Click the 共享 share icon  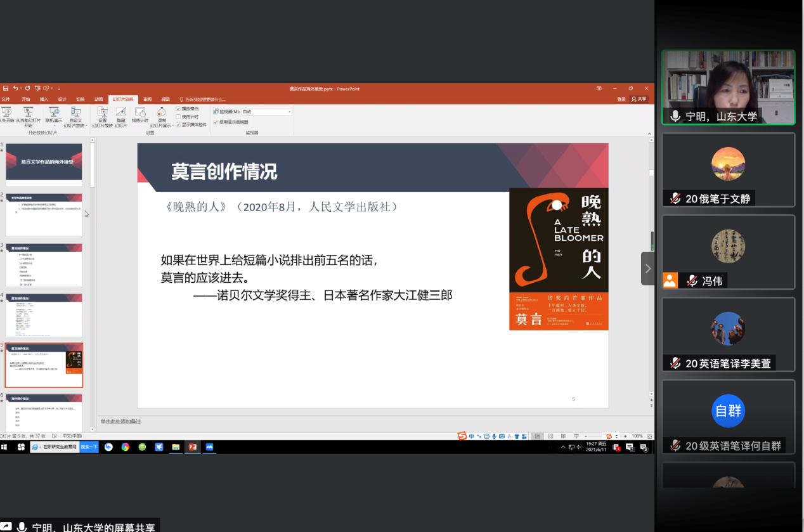(x=639, y=99)
